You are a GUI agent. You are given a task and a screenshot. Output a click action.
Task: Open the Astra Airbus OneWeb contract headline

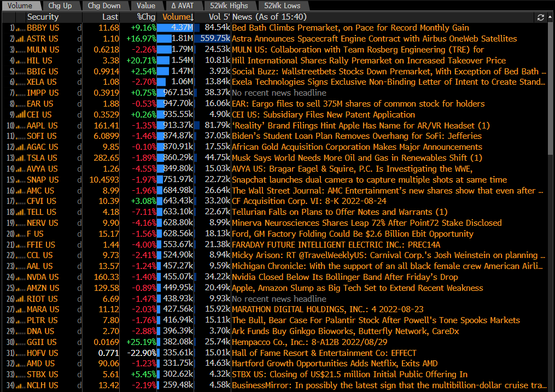[x=375, y=39]
